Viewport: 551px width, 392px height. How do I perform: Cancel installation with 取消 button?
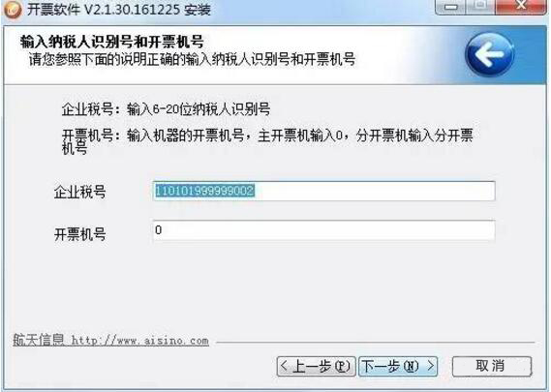(x=492, y=367)
